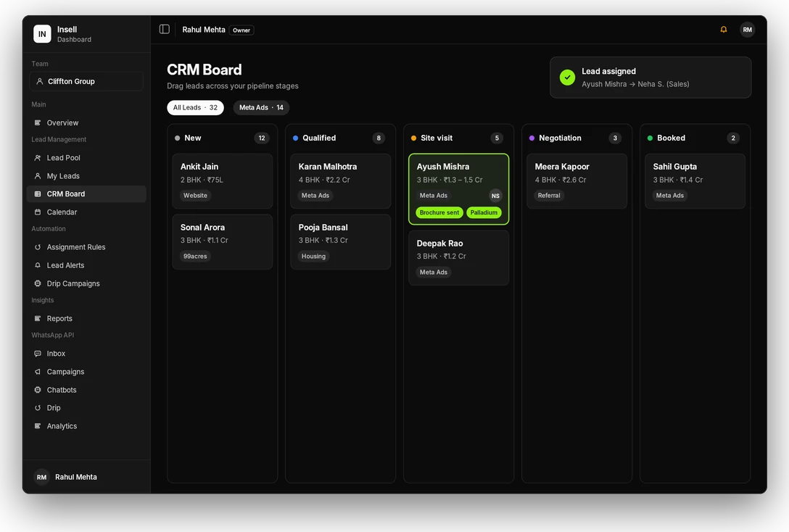Screen dimensions: 789x532
Task: Click the Brochure sent tag
Action: [x=439, y=212]
